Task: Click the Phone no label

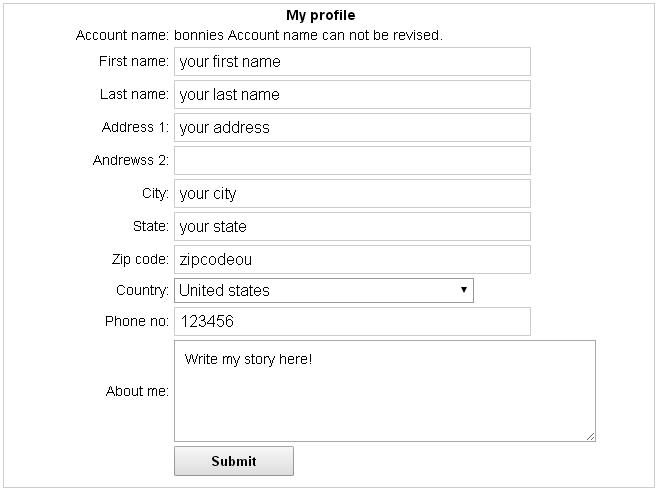Action: 137,322
